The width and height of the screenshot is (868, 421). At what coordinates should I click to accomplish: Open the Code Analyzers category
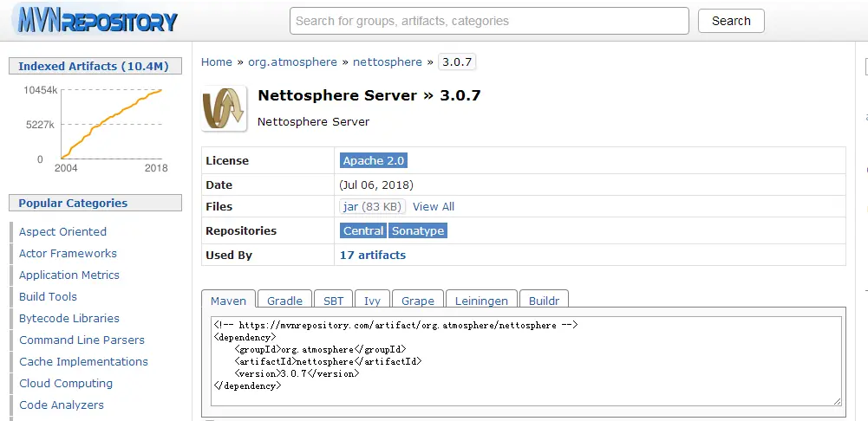(61, 405)
